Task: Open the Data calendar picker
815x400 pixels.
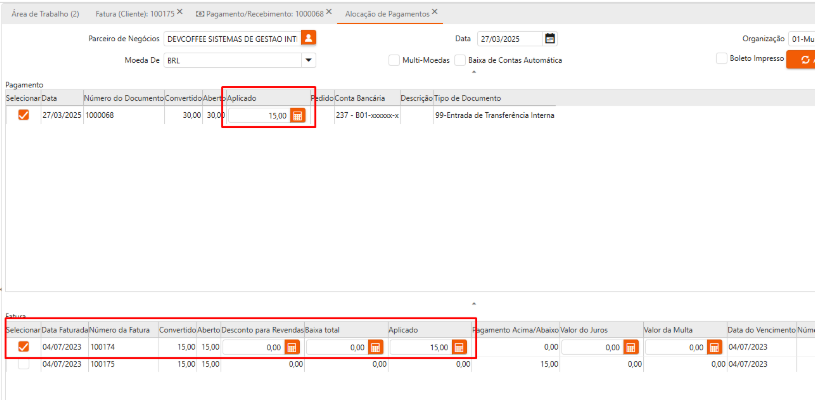Action: pos(549,38)
